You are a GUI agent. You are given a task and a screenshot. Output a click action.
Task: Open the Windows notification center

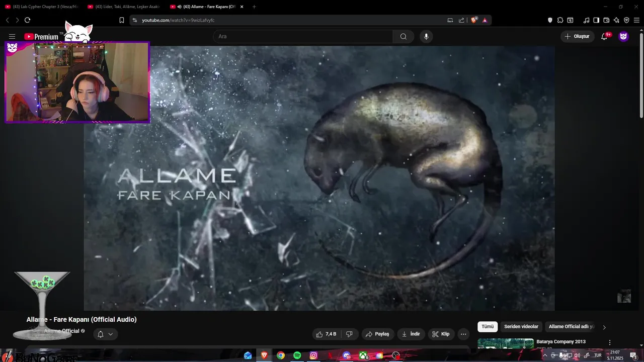tap(633, 355)
